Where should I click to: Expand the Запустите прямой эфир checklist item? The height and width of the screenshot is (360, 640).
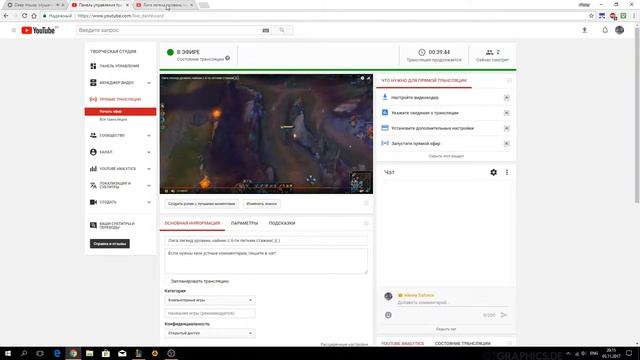tap(507, 144)
